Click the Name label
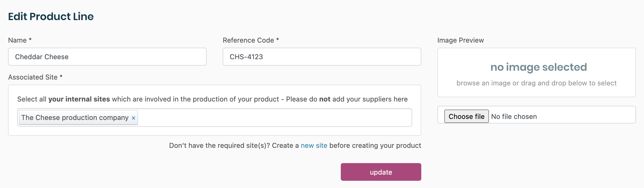Image resolution: width=644 pixels, height=188 pixels. pos(17,40)
